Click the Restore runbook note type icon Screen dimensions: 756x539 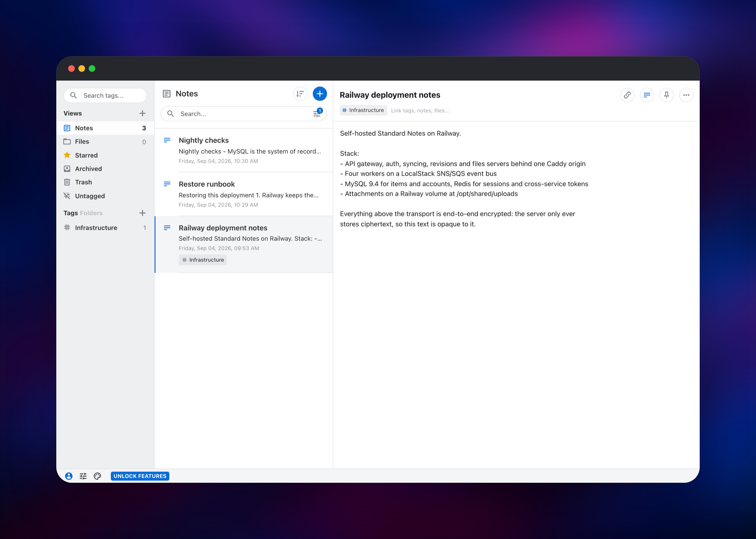pos(167,184)
